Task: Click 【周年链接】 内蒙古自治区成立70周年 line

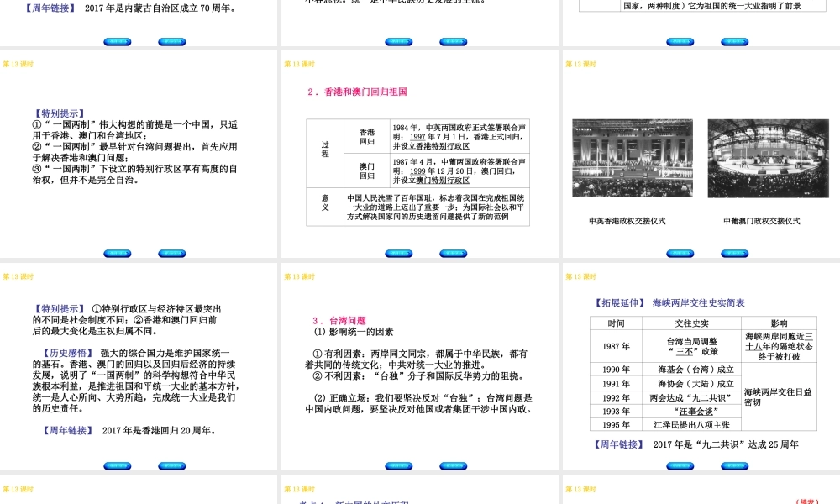Action: [130, 8]
